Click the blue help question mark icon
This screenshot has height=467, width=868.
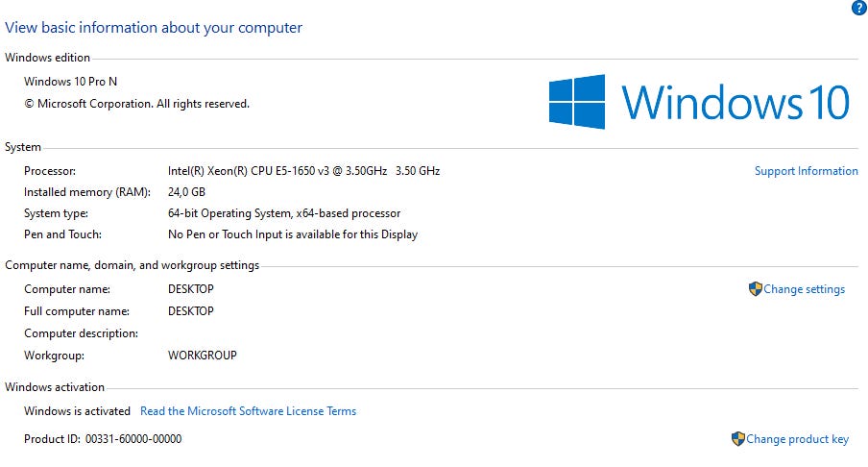(x=858, y=8)
